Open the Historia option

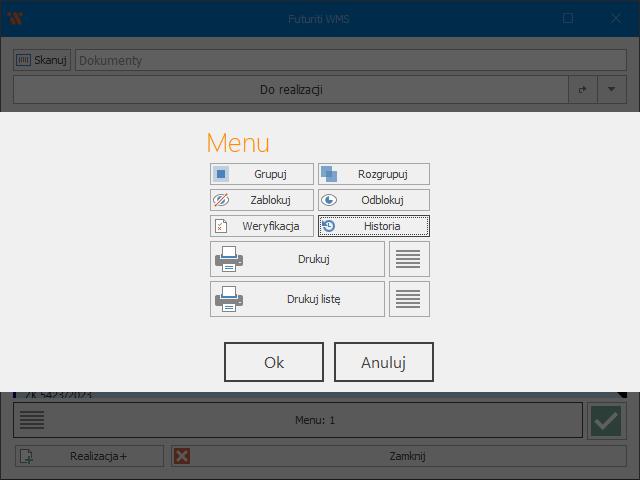373,226
